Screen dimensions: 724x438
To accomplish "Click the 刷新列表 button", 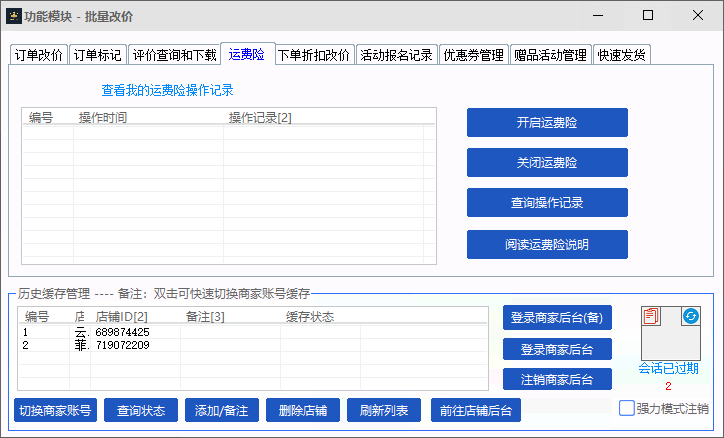I will (x=384, y=410).
